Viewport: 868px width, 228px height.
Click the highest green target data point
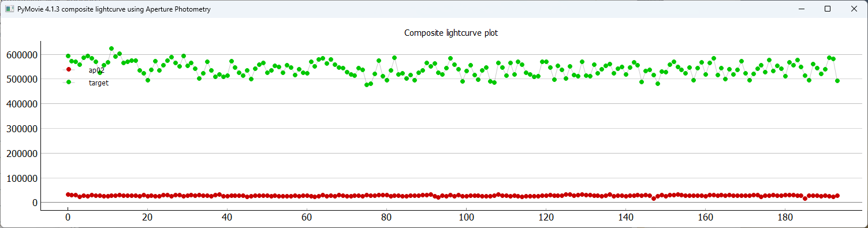(x=111, y=48)
